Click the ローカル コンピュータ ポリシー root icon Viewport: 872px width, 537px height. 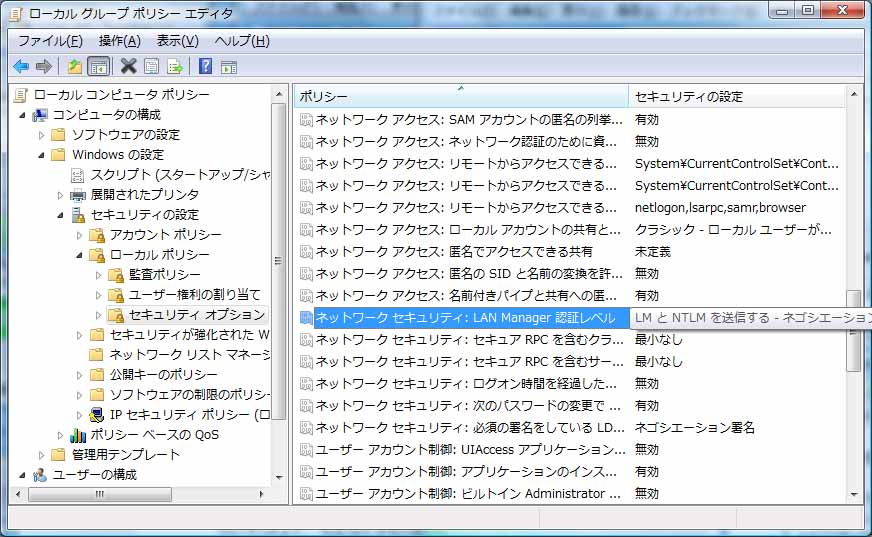[21, 95]
